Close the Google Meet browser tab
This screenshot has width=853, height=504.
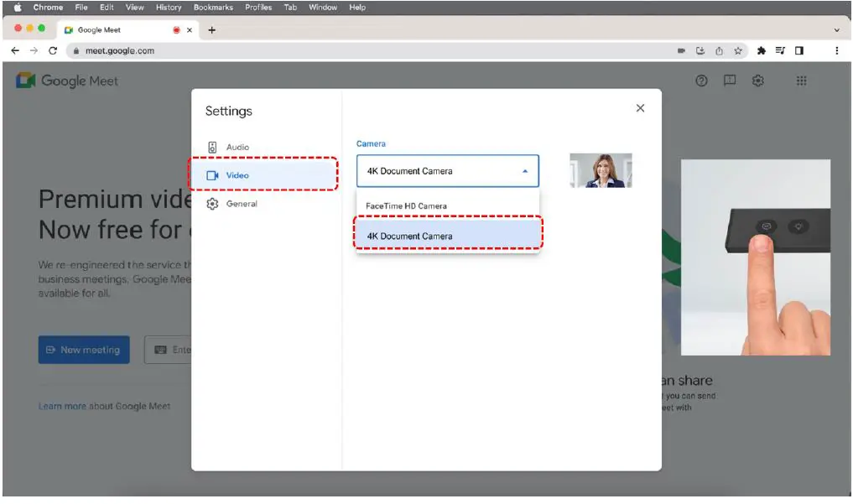click(190, 30)
